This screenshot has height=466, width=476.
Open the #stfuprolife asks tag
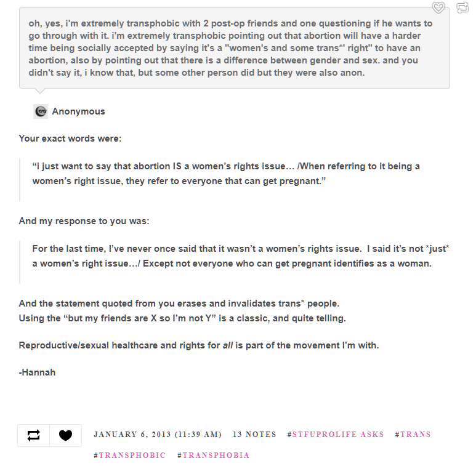point(336,435)
